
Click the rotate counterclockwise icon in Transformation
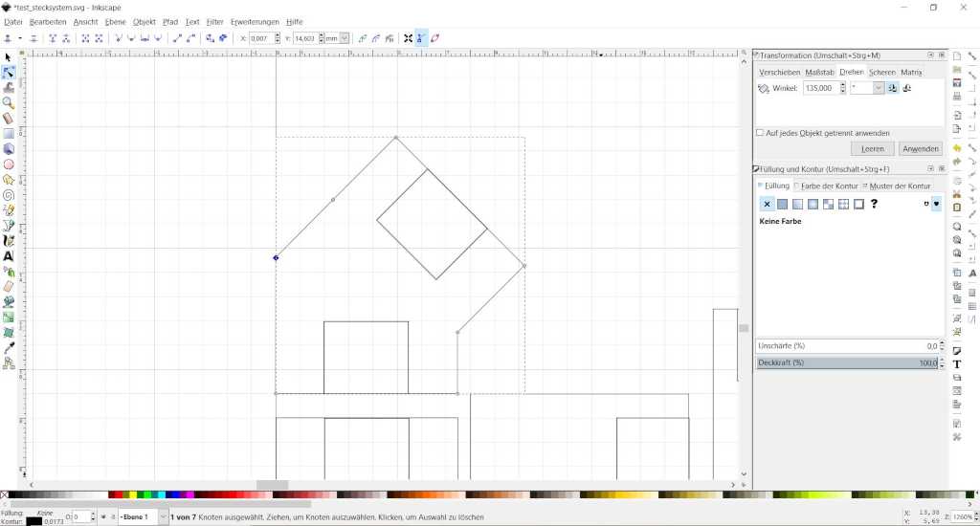[893, 88]
